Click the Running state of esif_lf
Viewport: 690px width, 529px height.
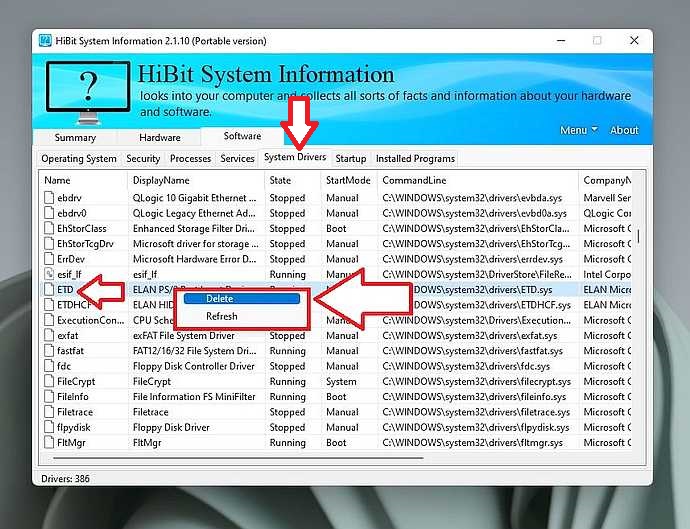[287, 275]
